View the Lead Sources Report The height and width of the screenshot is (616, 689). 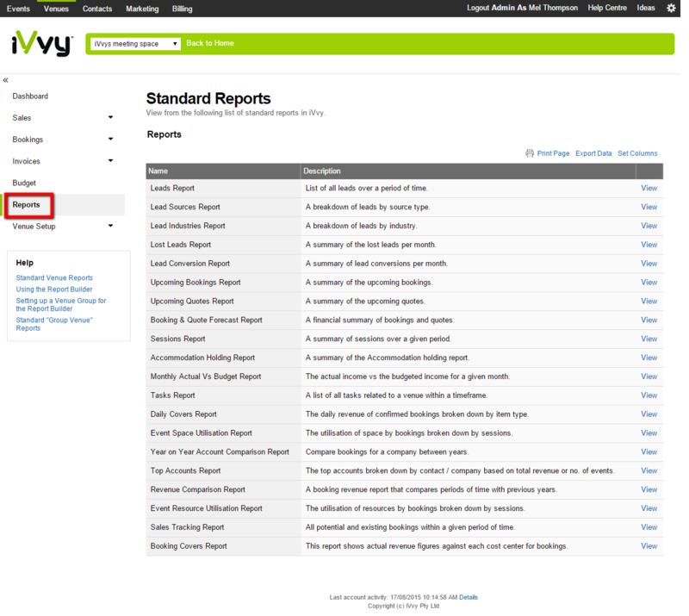[649, 207]
